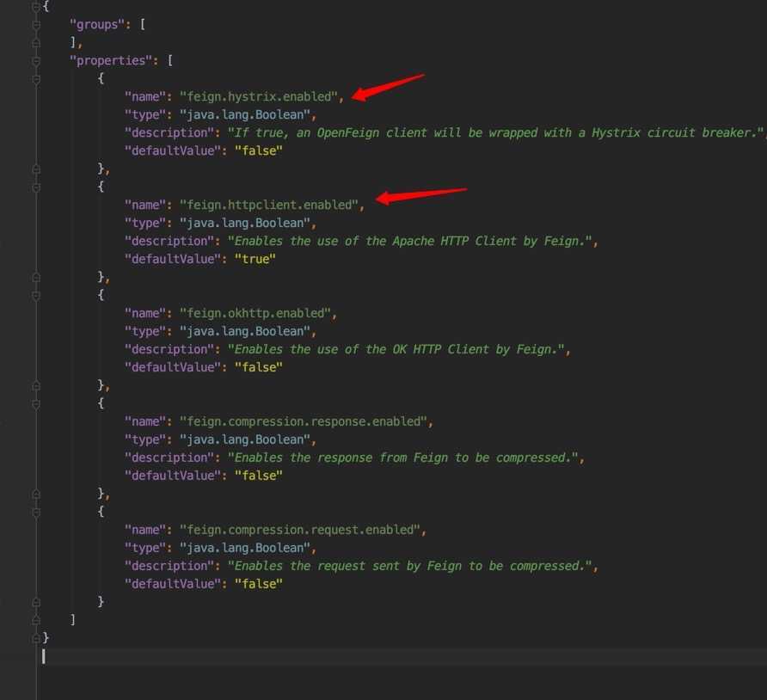767x700 pixels.
Task: Click defaultValue "false" under feign.hystrix.enabled
Action: pyautogui.click(x=258, y=150)
